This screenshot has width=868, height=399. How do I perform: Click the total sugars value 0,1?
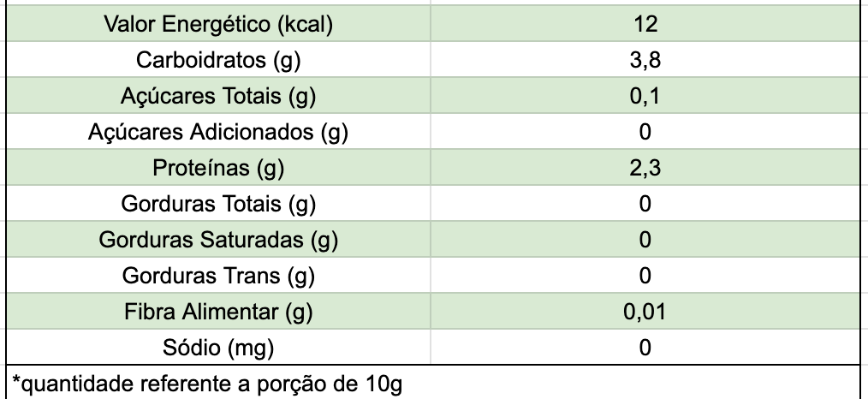[x=645, y=97]
